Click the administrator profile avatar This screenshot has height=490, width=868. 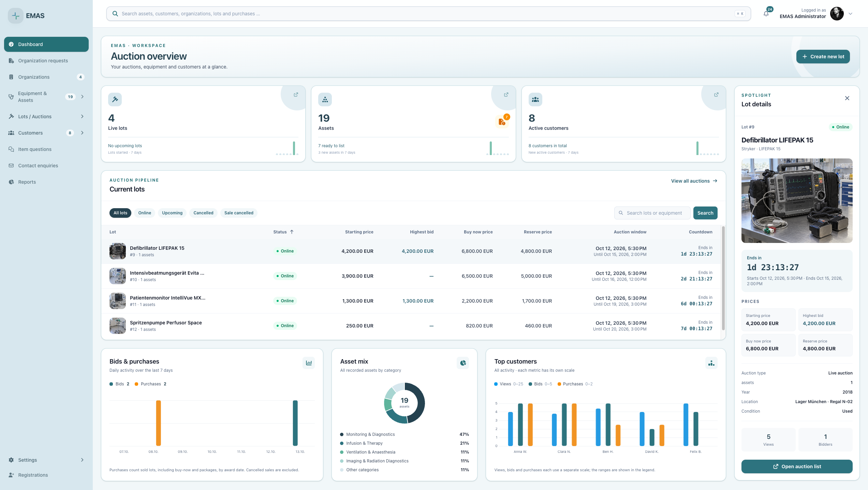837,14
